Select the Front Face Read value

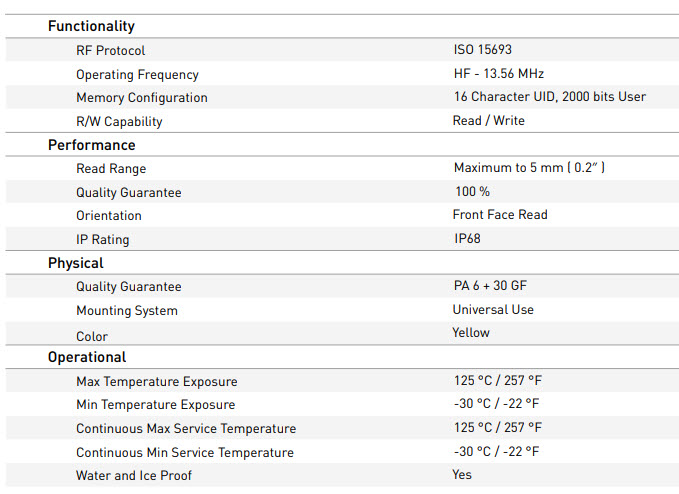(x=500, y=214)
